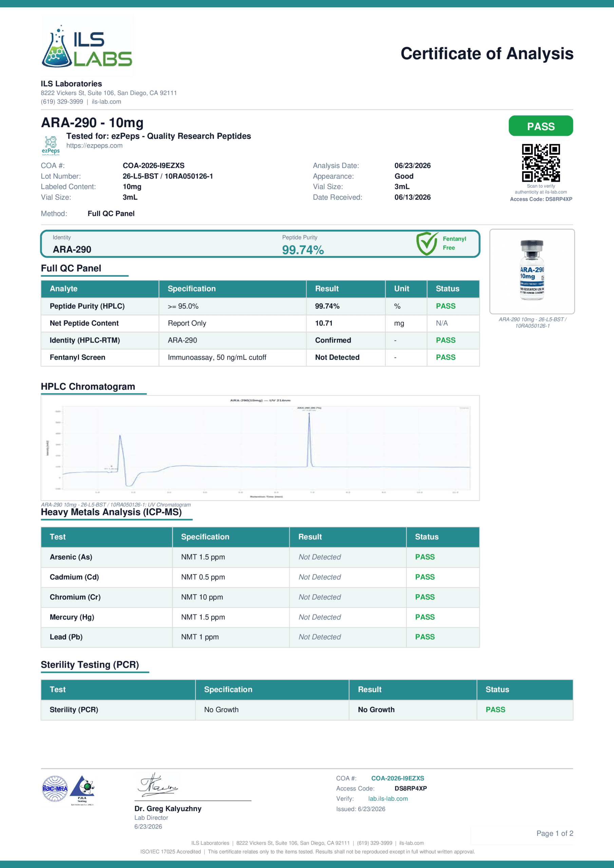Click the Fentanyl Free checkmark shield icon

pyautogui.click(x=427, y=243)
